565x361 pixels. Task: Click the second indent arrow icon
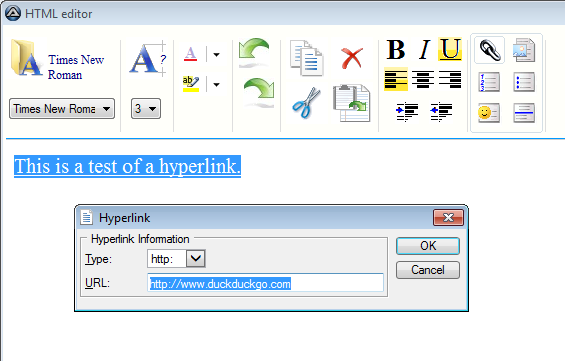click(x=441, y=112)
